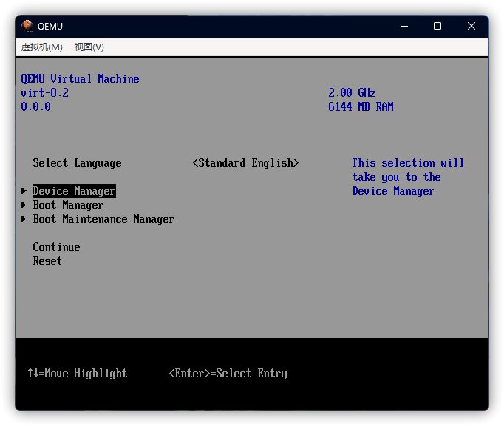This screenshot has width=504, height=426.
Task: Click the arrow beside Boot Maintenance Manager
Action: click(x=24, y=219)
